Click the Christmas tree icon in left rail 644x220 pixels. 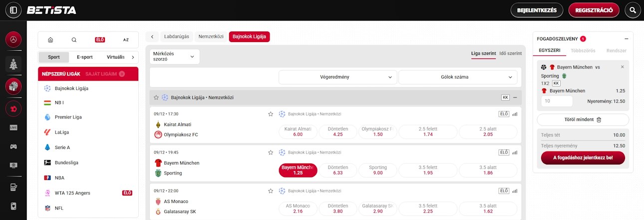point(13,64)
